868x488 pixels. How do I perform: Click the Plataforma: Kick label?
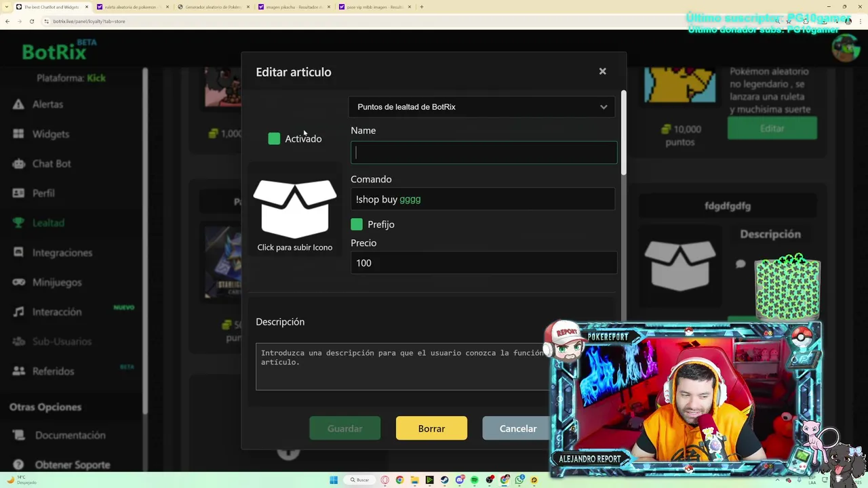[71, 78]
